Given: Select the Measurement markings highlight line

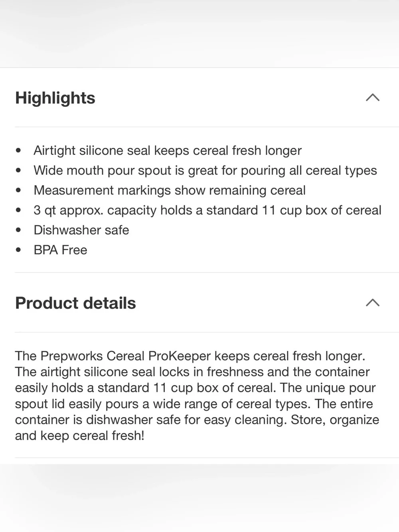Looking at the screenshot, I should click(x=170, y=190).
